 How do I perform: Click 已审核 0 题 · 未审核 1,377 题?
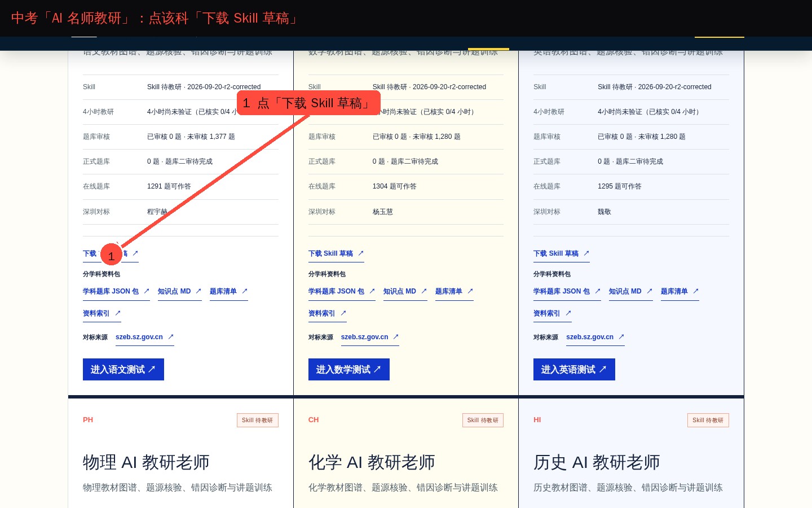click(x=191, y=137)
